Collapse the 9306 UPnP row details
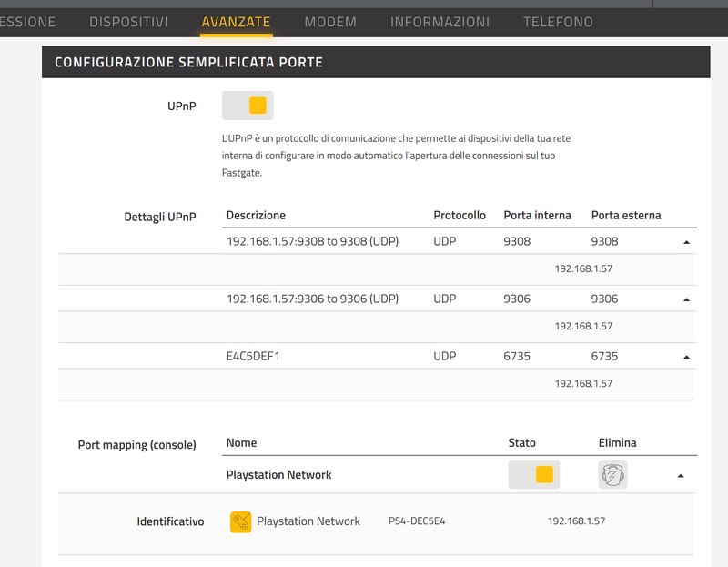728x567 pixels. [686, 299]
